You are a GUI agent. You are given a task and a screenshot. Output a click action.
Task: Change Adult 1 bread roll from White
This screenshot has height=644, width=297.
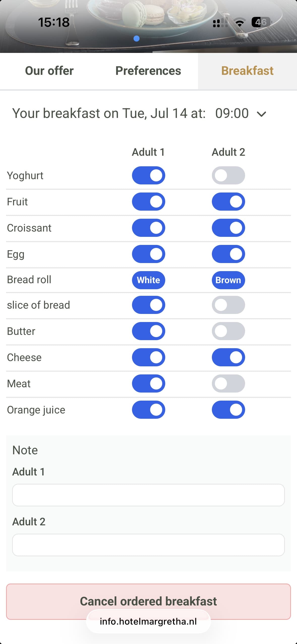click(149, 280)
